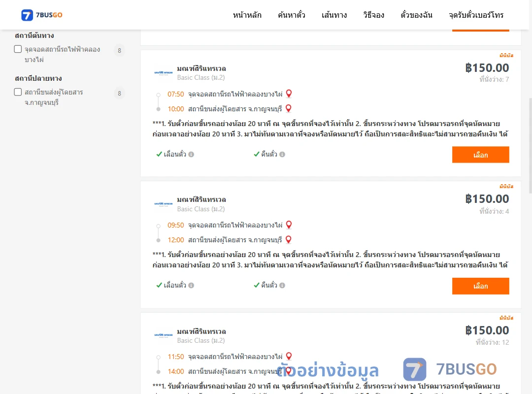
Task: Click map pin for 12:00 arrival station
Action: pyautogui.click(x=288, y=239)
